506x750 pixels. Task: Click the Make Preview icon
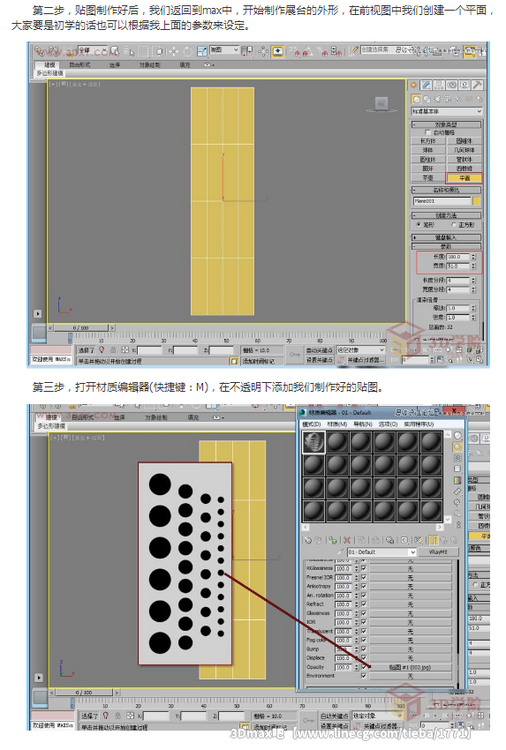click(458, 491)
